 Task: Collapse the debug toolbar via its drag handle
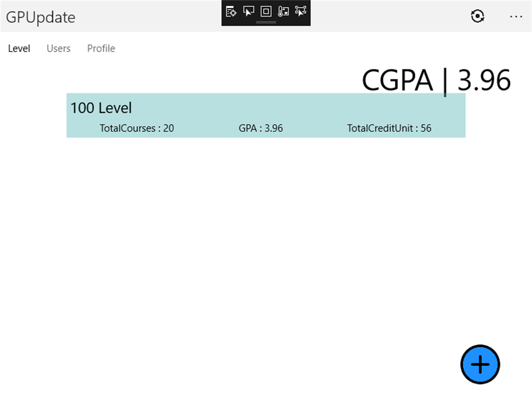(266, 22)
